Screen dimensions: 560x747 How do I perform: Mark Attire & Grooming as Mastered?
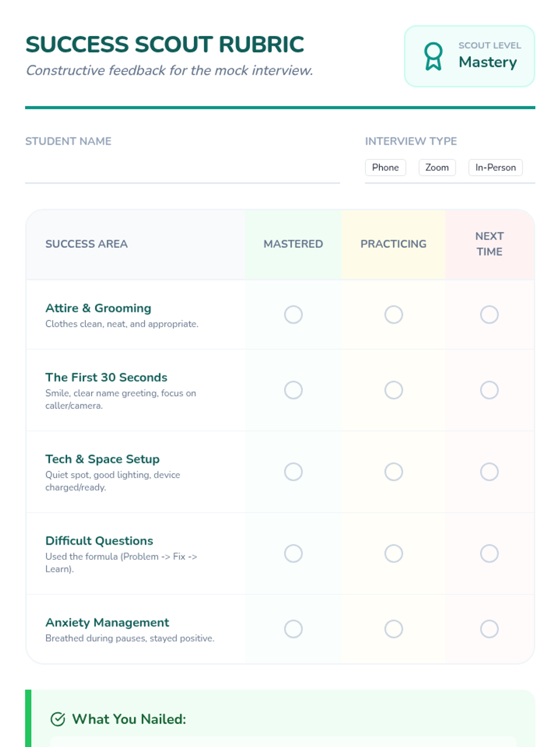(294, 315)
